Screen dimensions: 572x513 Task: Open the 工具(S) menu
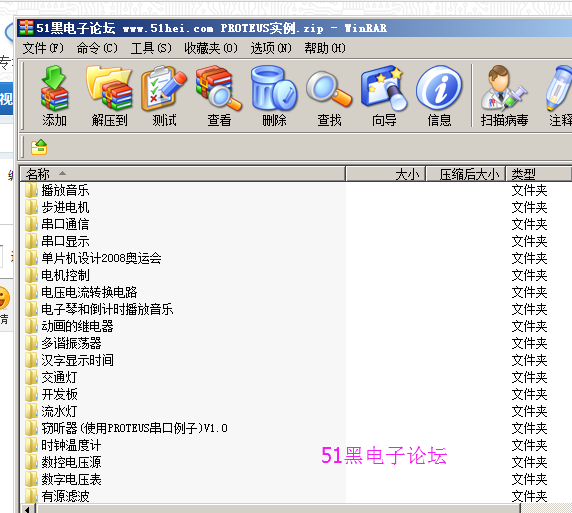tap(151, 48)
